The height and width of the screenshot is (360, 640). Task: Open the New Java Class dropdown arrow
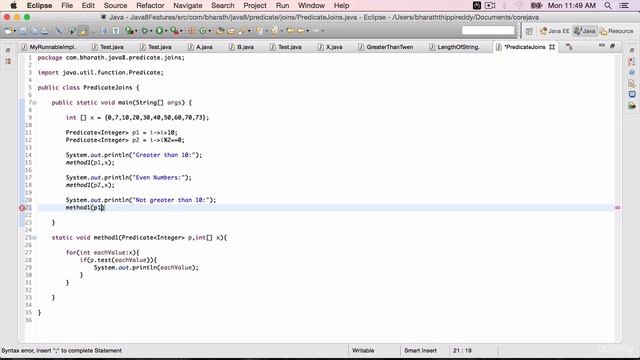(209, 31)
